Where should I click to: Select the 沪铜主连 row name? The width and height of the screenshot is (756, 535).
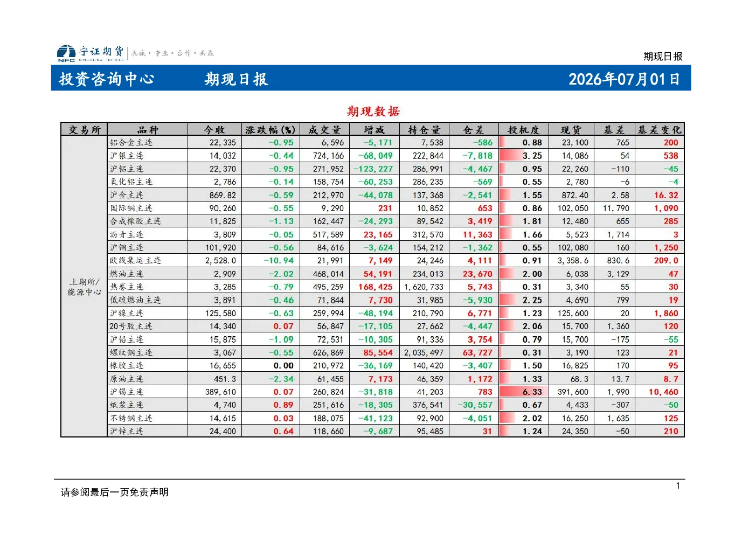coord(127,247)
